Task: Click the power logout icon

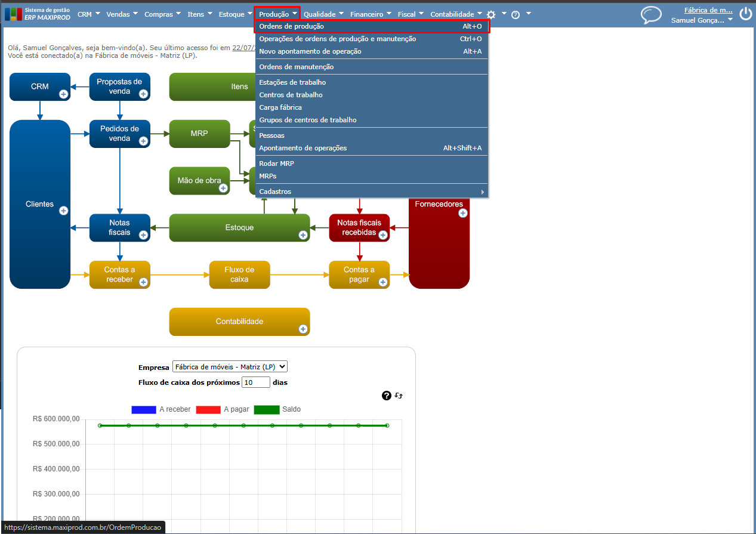Action: [745, 14]
